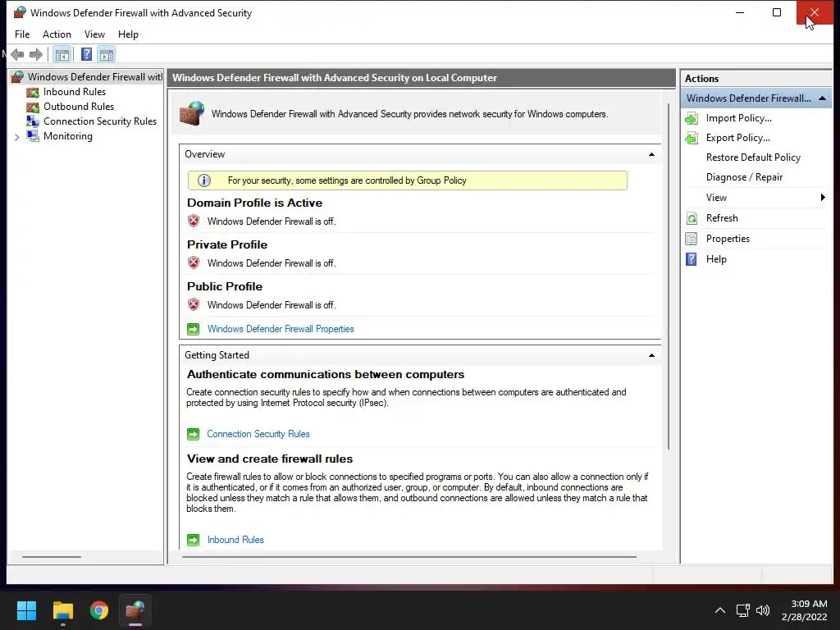Click the info icon in Group Policy notice
840x630 pixels.
pos(203,180)
